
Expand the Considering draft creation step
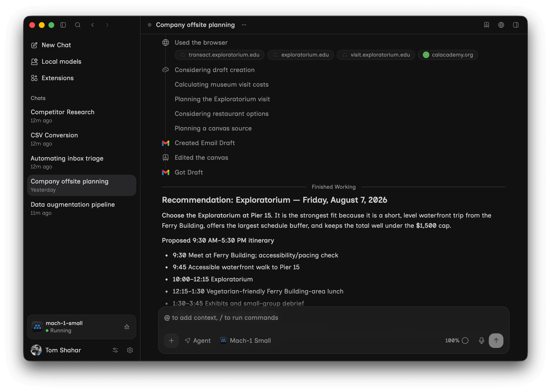215,70
